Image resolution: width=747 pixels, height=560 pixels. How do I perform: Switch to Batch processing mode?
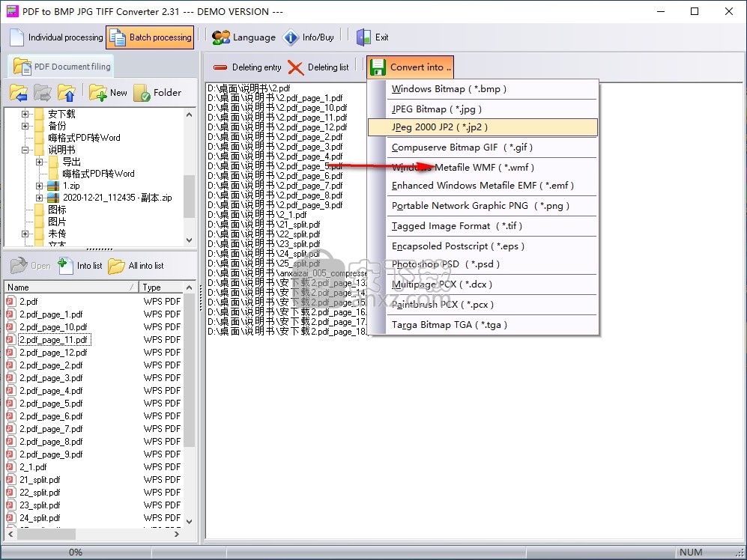pyautogui.click(x=150, y=37)
